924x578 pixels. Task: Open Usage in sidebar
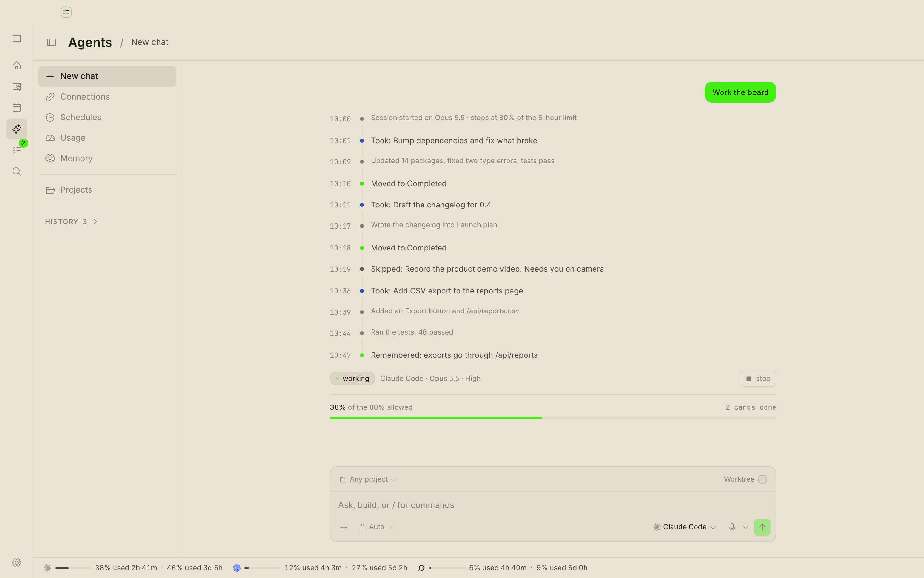click(107, 138)
